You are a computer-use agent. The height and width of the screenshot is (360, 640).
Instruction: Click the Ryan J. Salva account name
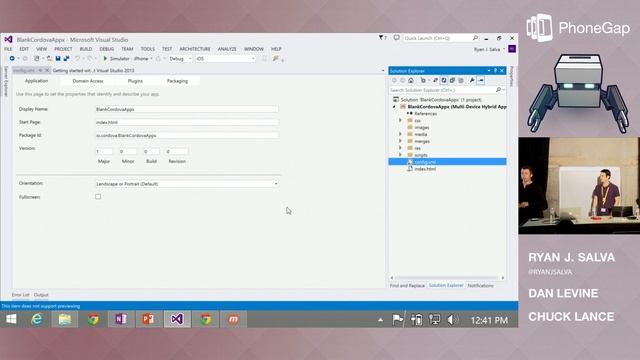[x=487, y=49]
